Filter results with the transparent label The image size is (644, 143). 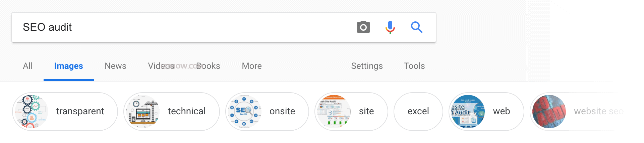click(x=80, y=111)
